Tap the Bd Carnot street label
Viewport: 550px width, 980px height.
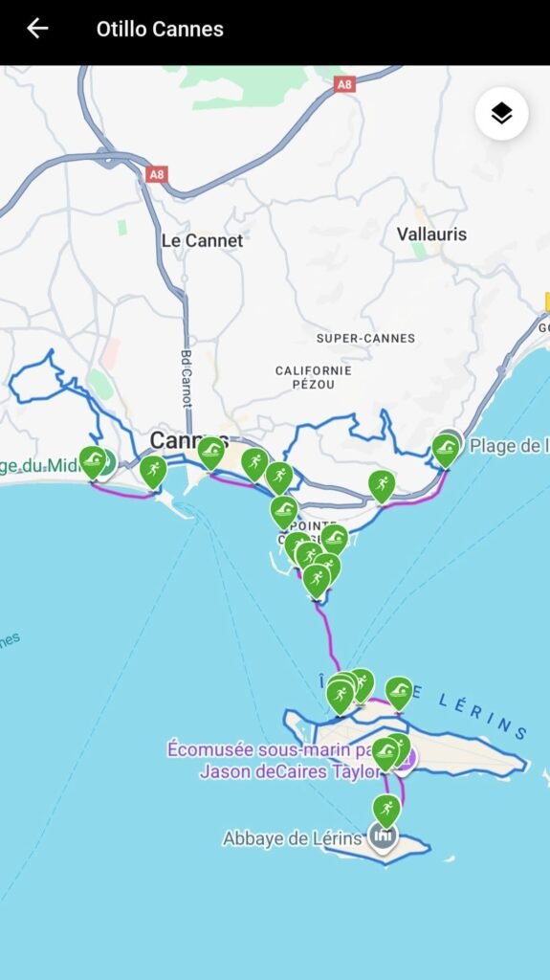[187, 379]
